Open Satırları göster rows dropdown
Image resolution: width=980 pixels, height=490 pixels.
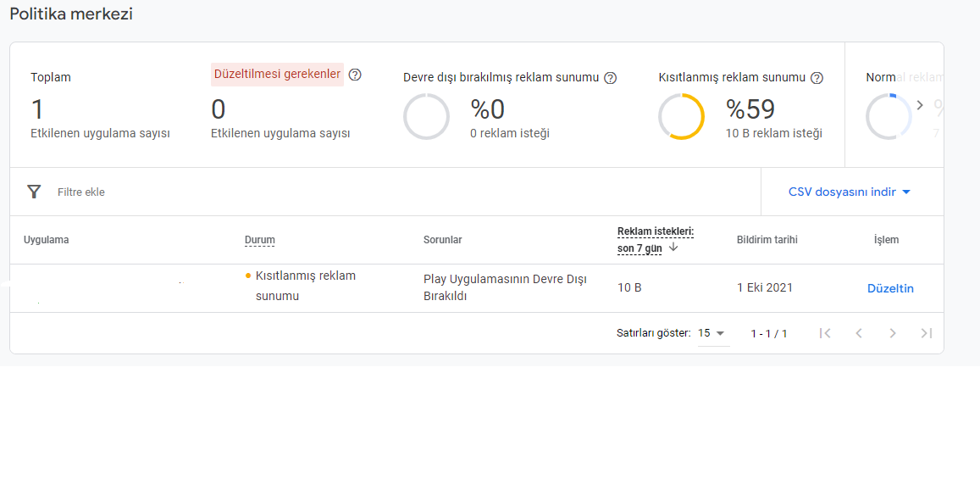(x=713, y=333)
